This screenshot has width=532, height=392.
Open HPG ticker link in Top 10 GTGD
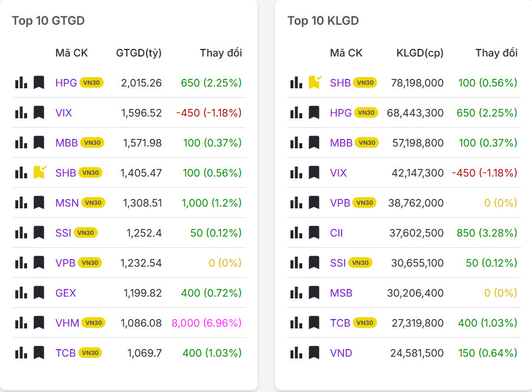coord(66,83)
